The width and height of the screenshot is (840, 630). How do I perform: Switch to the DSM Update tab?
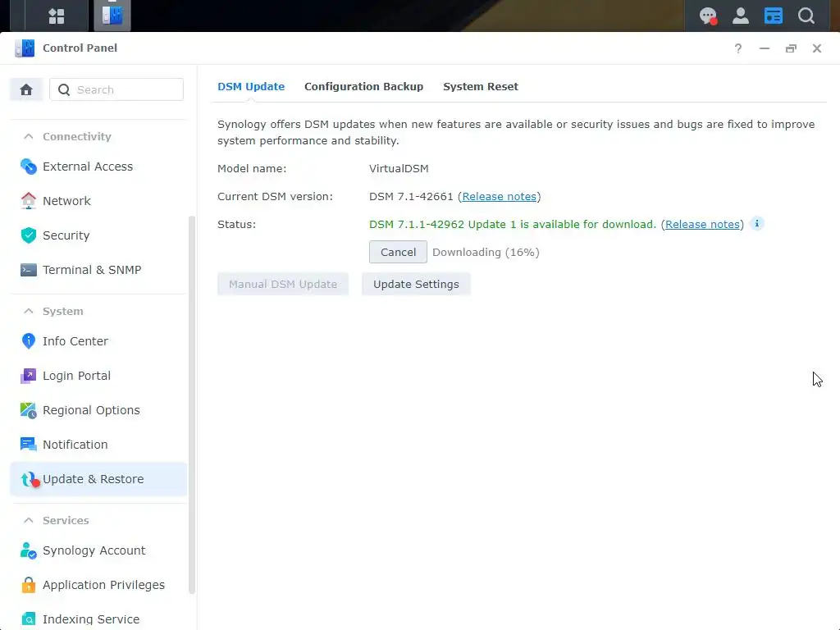(x=251, y=87)
